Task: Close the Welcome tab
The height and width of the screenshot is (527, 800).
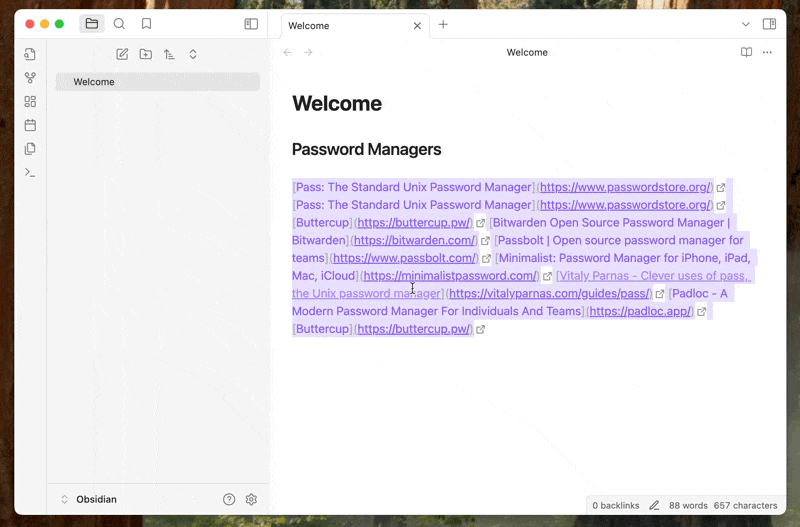Action: [417, 26]
